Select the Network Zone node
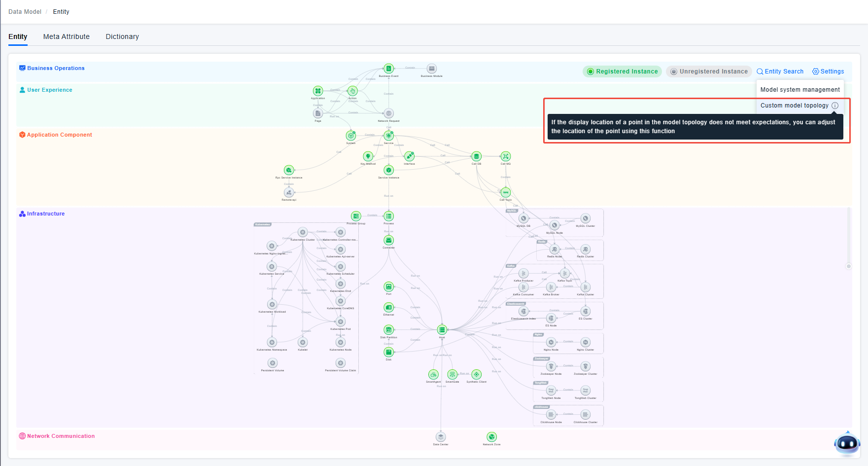The width and height of the screenshot is (868, 466). pyautogui.click(x=491, y=437)
